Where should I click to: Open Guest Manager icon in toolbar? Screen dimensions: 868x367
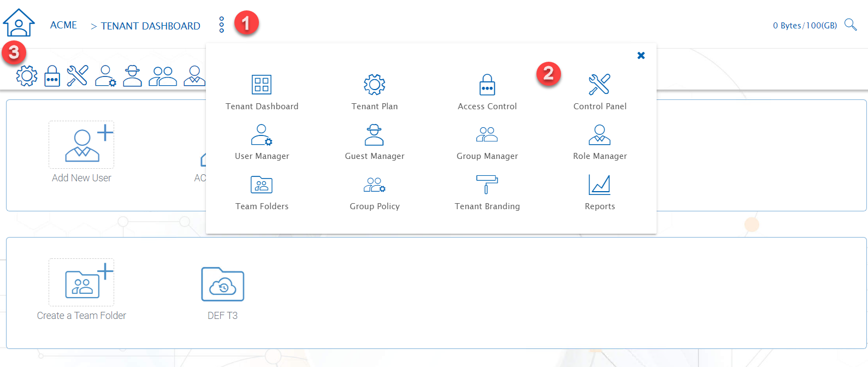click(x=132, y=76)
